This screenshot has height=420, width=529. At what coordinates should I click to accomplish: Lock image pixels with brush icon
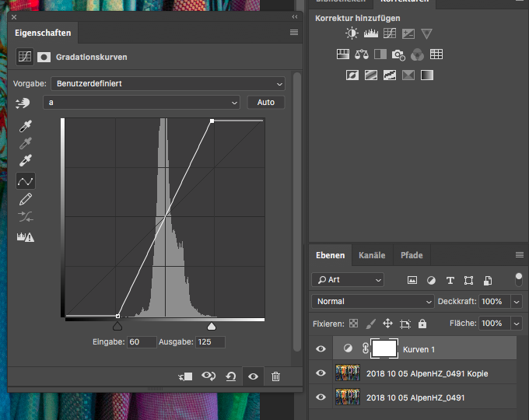pos(371,324)
